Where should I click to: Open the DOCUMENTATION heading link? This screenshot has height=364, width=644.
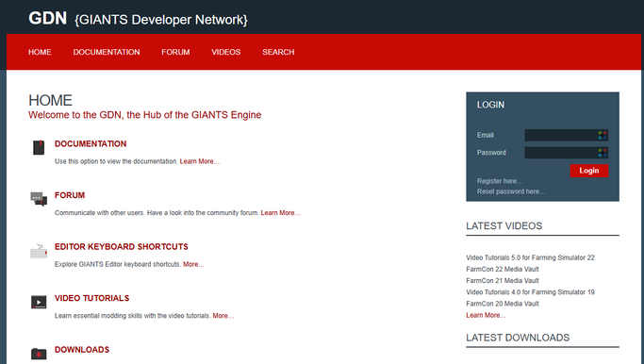coord(91,143)
